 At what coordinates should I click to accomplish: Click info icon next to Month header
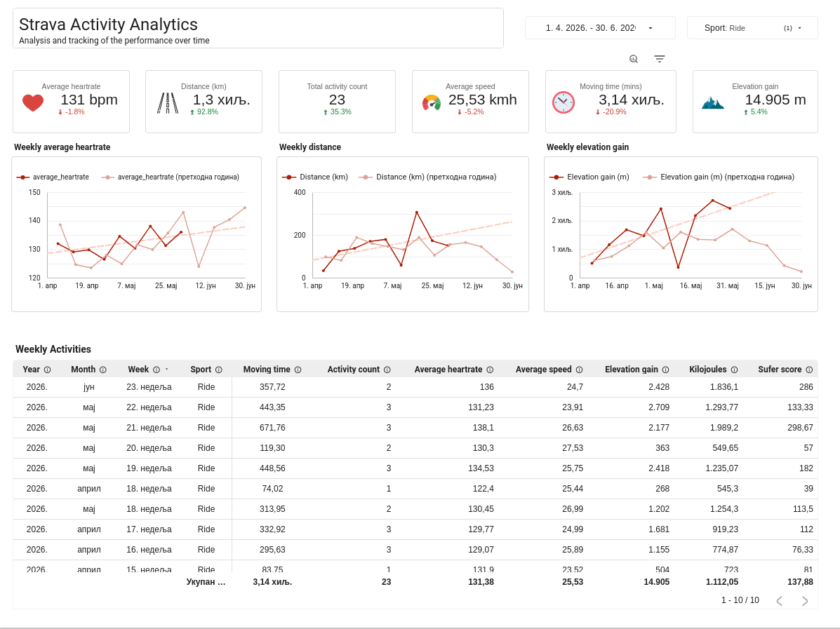pos(103,370)
